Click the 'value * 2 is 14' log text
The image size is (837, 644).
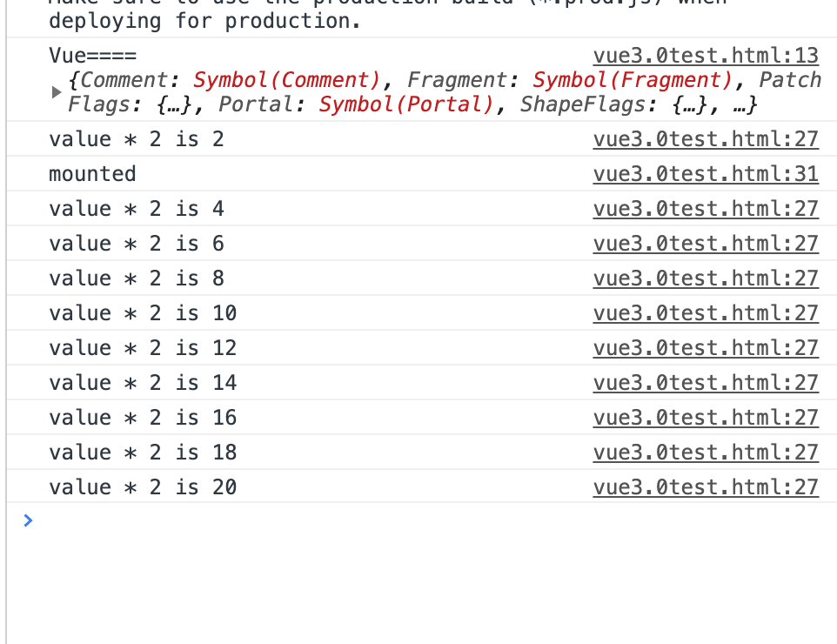pos(143,382)
